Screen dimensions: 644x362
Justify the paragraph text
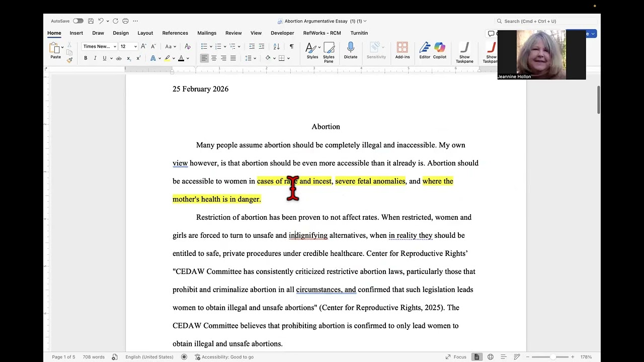coord(233,58)
